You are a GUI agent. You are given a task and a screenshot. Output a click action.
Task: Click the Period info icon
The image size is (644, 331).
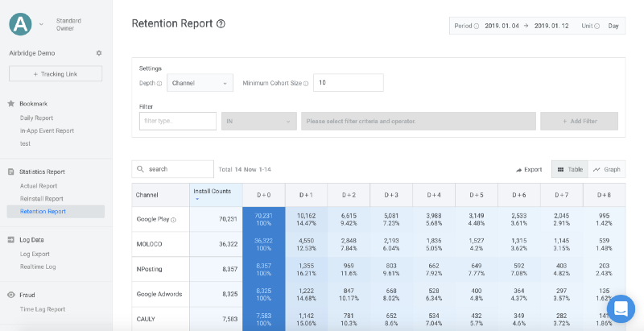coord(477,26)
